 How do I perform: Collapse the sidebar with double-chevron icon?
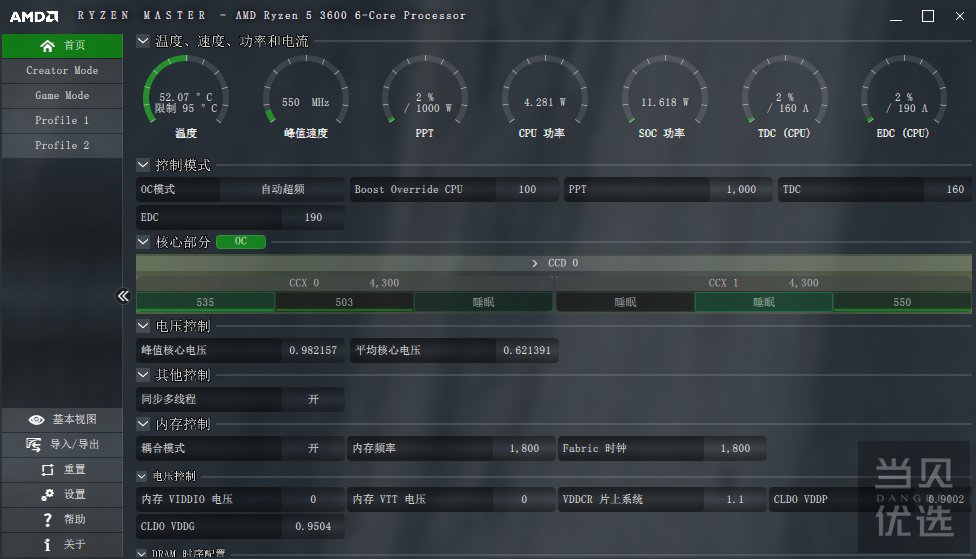(x=123, y=296)
